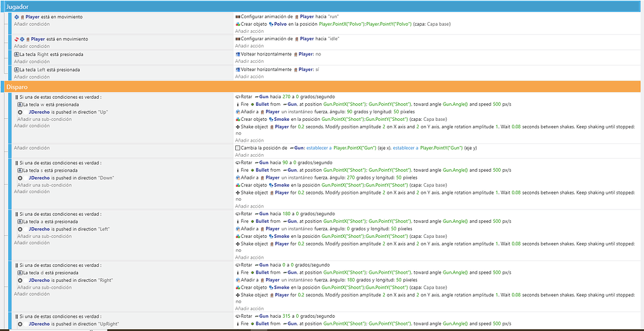Image resolution: width=644 pixels, height=331 pixels.
Task: Click the Rotar icon of the 270-degree action
Action: click(238, 98)
